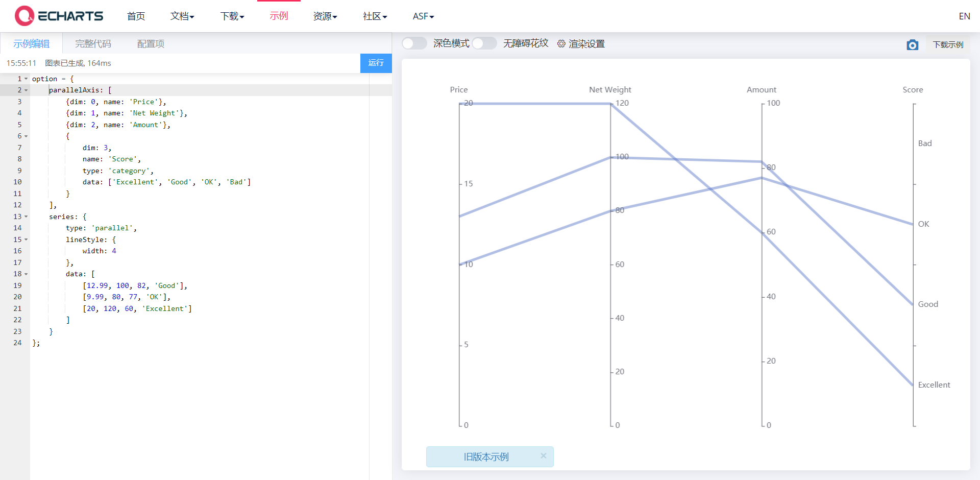Click the Price axis line
Screen dimensions: 980x480
pyautogui.click(x=459, y=264)
